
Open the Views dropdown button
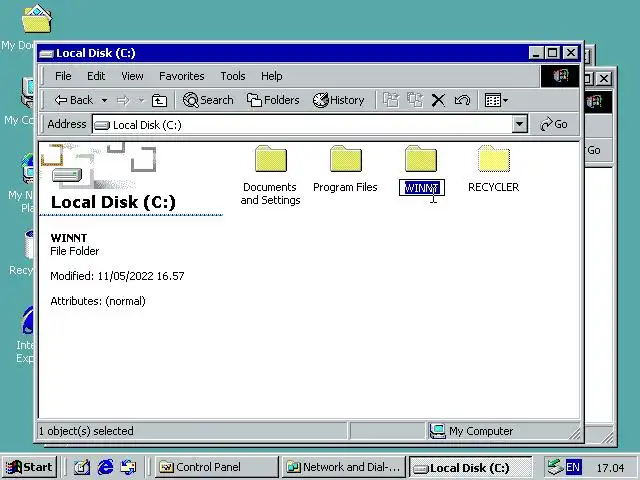496,100
